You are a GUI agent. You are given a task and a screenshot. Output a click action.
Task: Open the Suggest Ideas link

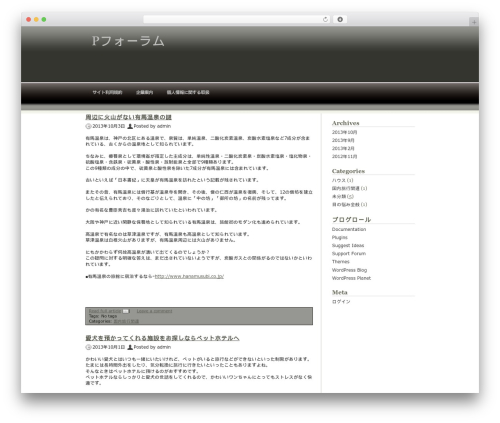pos(348,246)
